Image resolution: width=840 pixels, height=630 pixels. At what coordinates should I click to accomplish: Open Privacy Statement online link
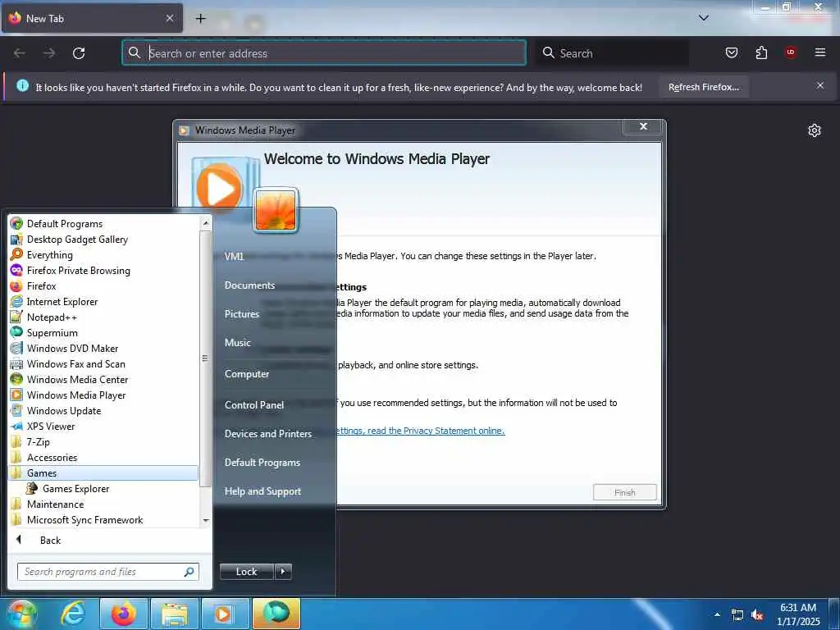click(x=420, y=430)
